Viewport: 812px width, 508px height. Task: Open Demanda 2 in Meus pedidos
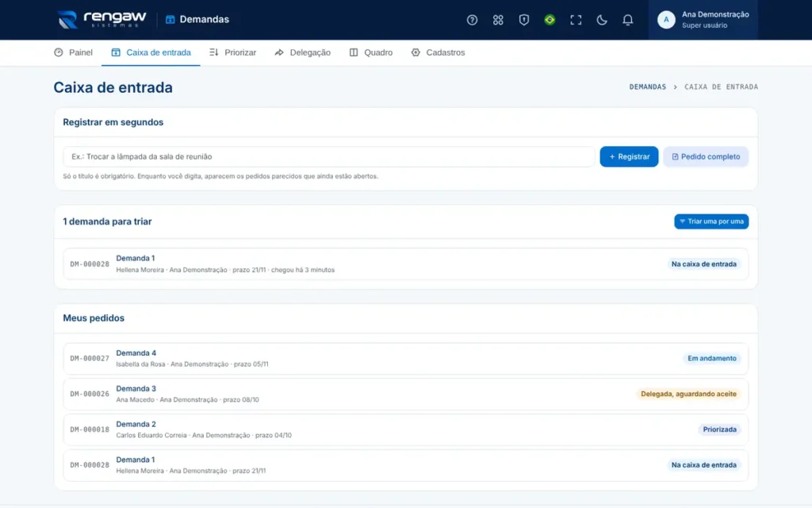tap(405, 429)
